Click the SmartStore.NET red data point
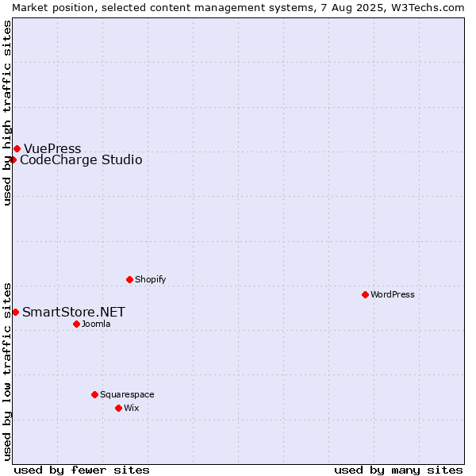The image size is (476, 476). pos(16,312)
